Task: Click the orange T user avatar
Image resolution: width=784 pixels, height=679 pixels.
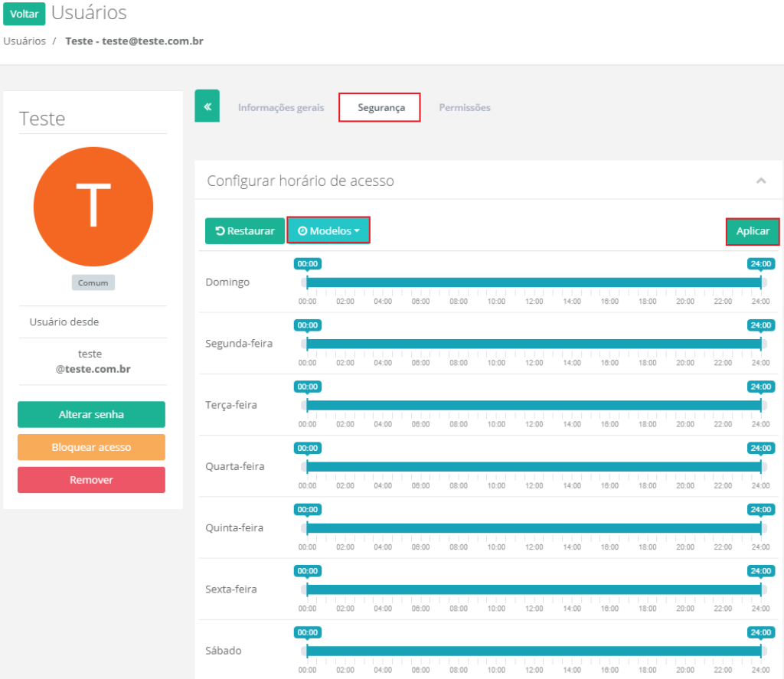Action: (93, 207)
